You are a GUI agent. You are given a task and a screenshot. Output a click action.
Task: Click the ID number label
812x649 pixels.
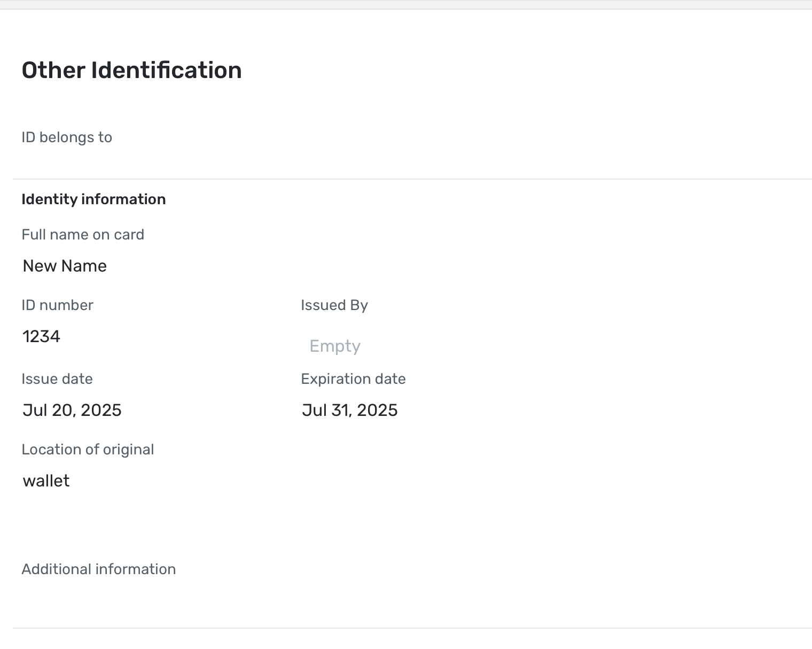57,305
